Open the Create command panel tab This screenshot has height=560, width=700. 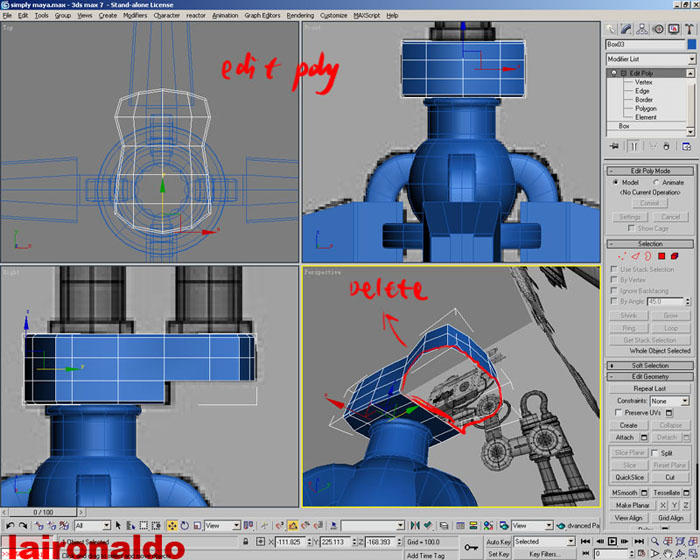pos(610,28)
